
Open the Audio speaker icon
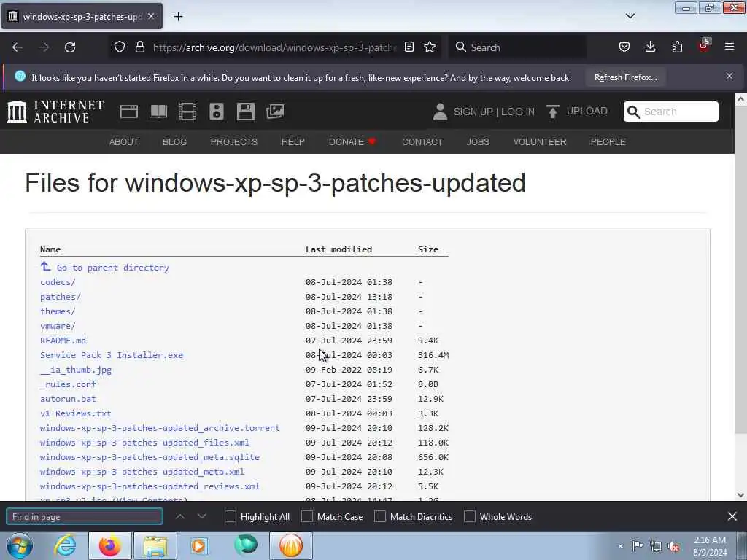216,112
